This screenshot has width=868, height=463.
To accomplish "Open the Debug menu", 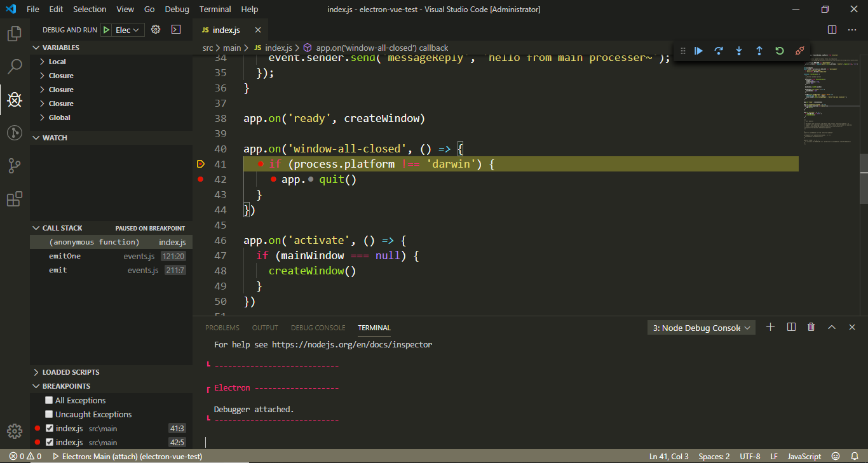I will (177, 9).
